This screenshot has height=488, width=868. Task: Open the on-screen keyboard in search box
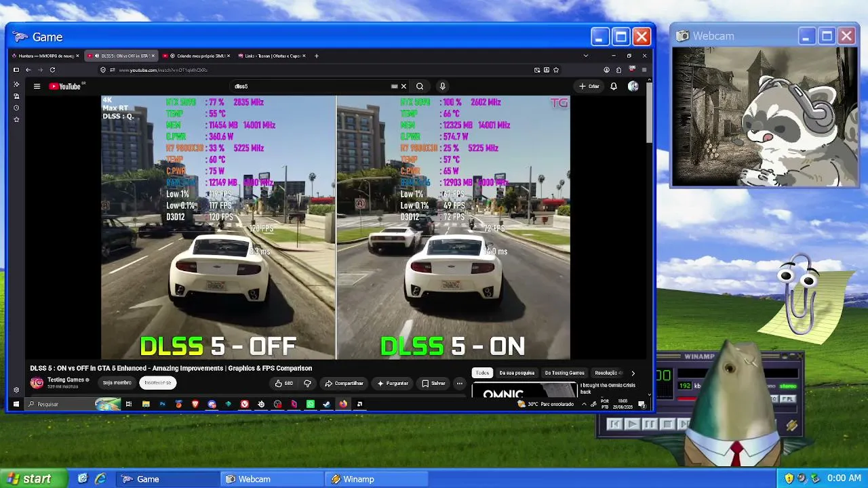click(394, 86)
